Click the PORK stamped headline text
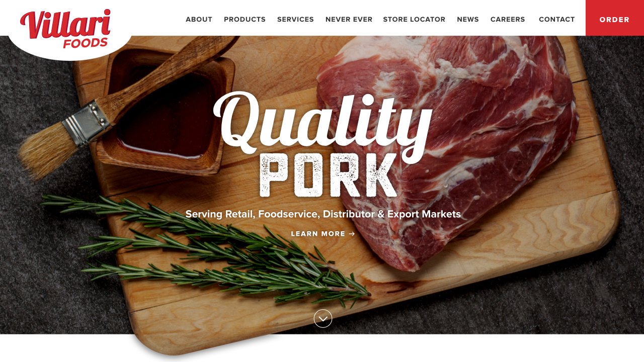The height and width of the screenshot is (362, 644). coord(329,175)
